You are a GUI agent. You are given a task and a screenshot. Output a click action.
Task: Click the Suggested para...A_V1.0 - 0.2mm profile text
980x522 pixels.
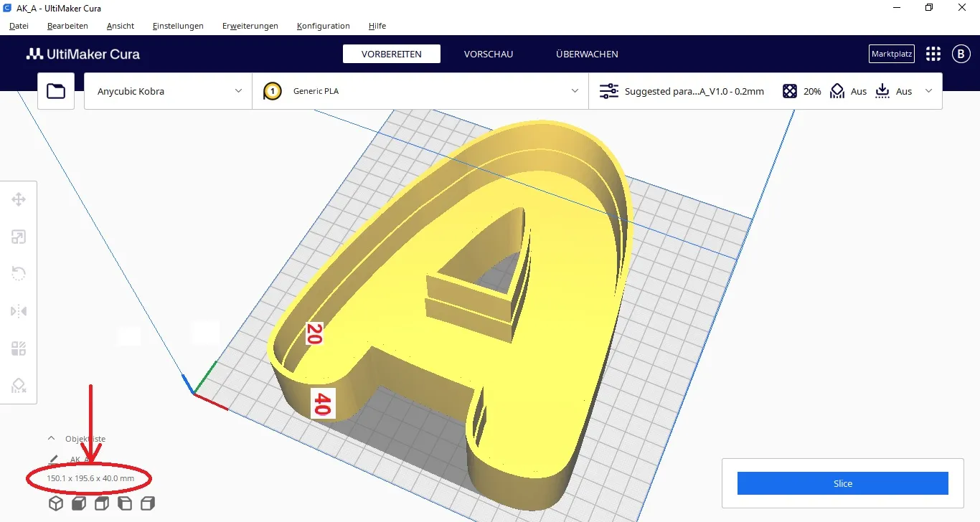click(x=694, y=92)
